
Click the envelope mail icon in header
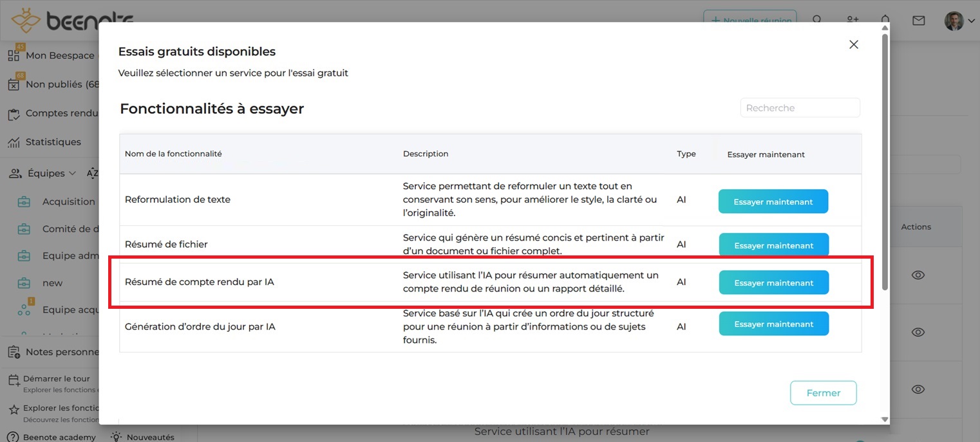[918, 21]
